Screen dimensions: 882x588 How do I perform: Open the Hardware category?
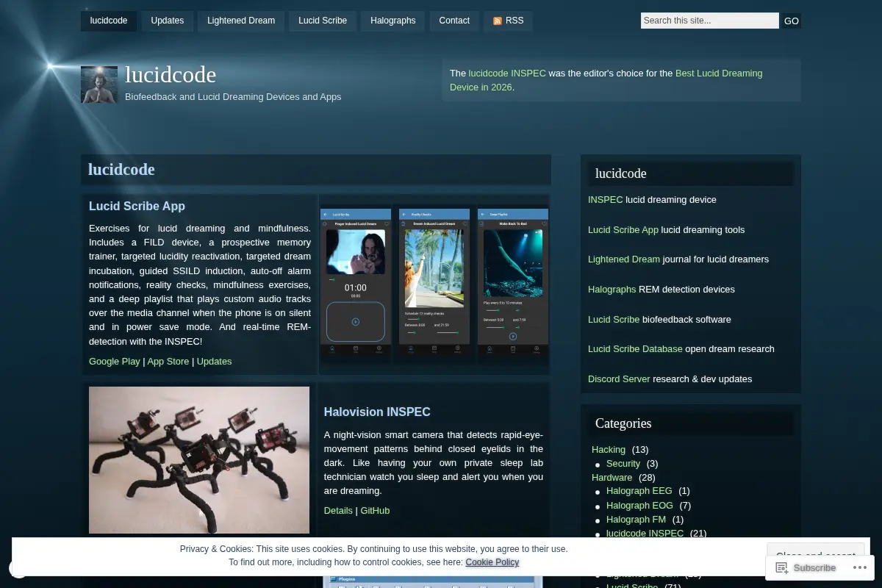tap(612, 478)
